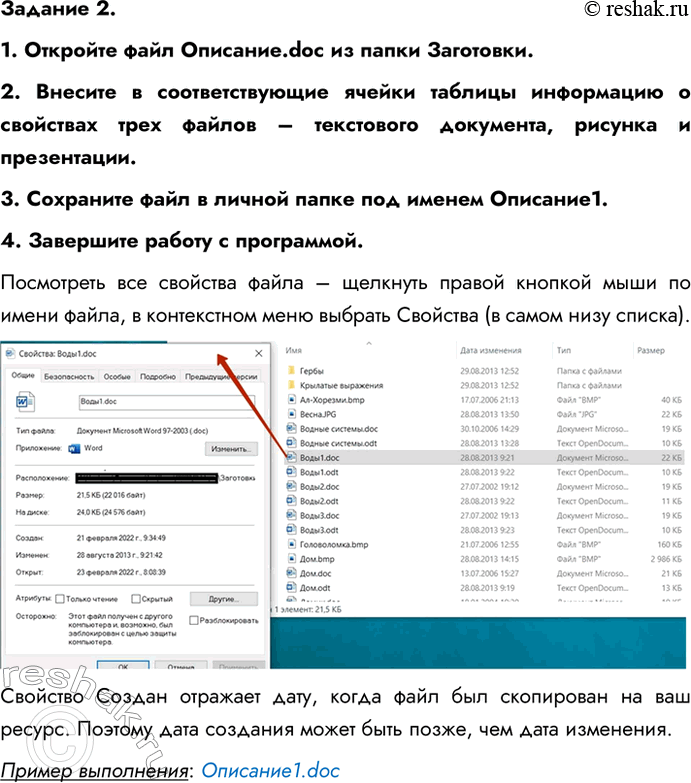Click the Головоломка.bmp file icon

point(290,544)
